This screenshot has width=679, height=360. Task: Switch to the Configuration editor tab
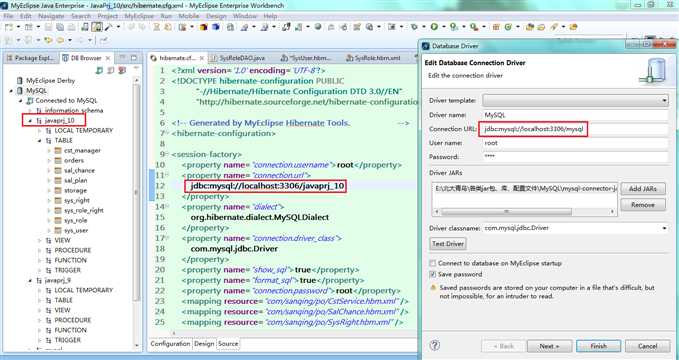tap(170, 344)
